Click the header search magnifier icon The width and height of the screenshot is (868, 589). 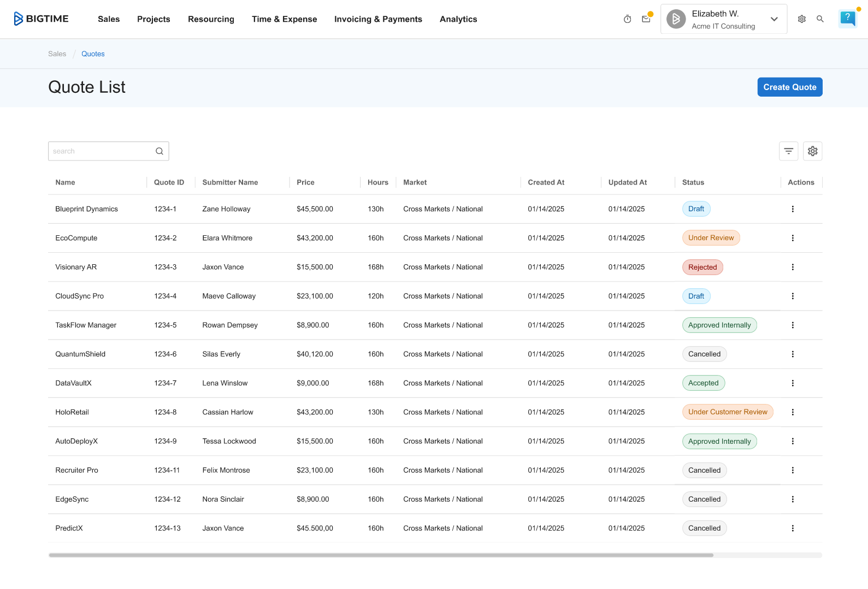(820, 19)
